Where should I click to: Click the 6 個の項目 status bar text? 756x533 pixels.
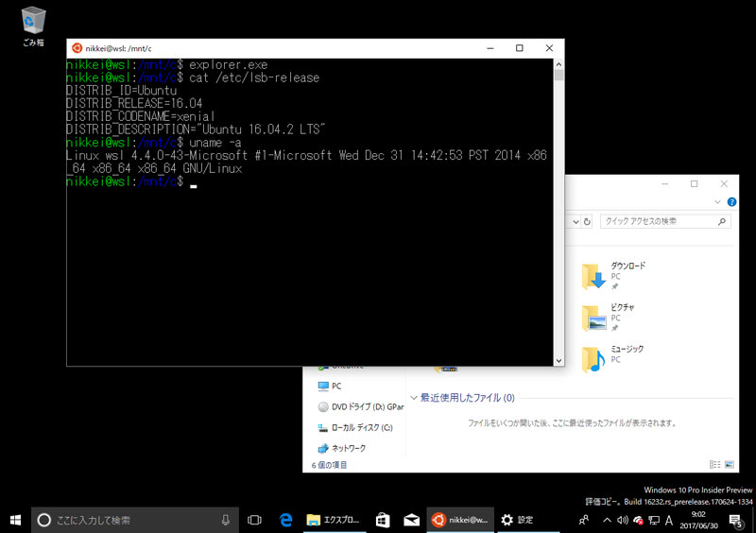[x=329, y=465]
